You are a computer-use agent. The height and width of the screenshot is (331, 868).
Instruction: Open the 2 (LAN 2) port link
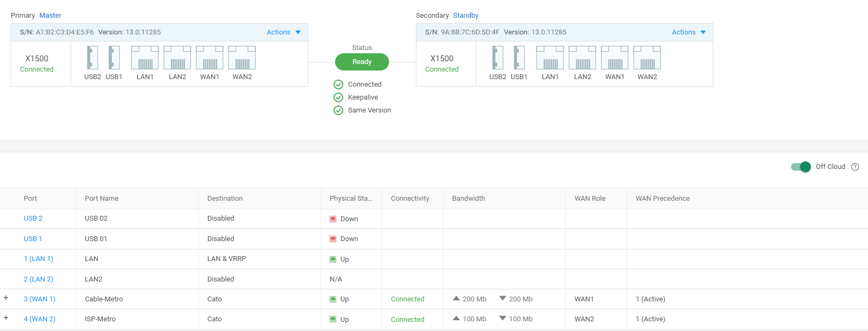click(38, 279)
